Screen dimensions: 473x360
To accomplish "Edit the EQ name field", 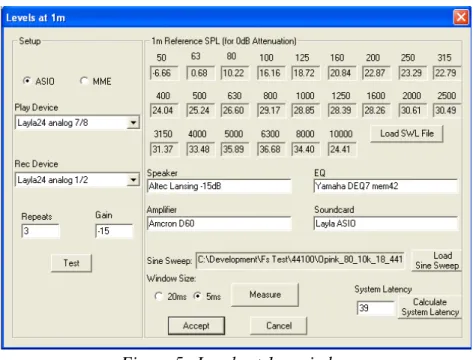I will tap(386, 186).
